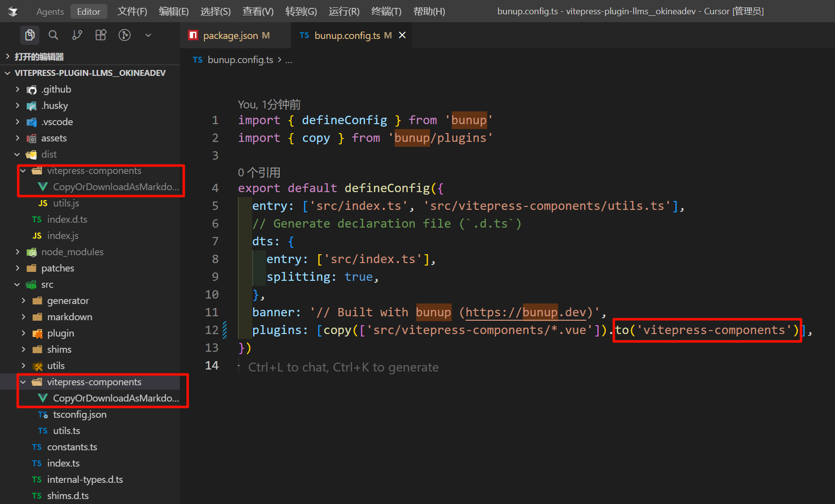
Task: Switch to the package.json tab
Action: pos(230,35)
